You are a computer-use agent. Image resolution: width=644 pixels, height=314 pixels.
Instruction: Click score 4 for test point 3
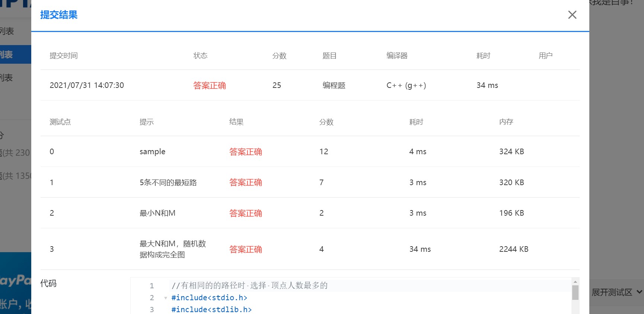coord(321,249)
